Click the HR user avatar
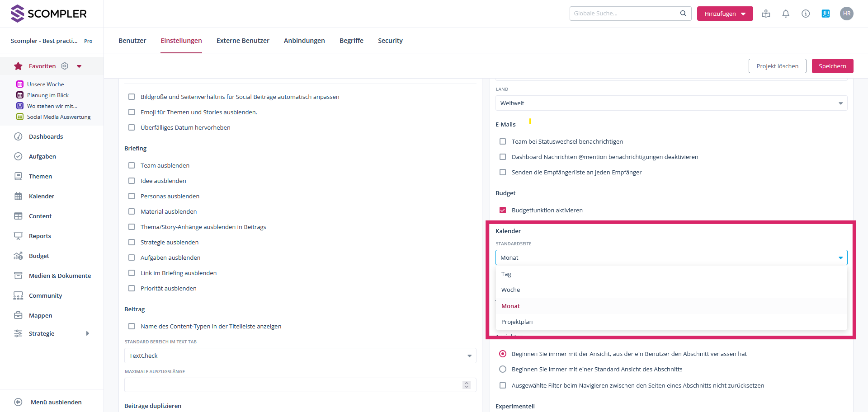Image resolution: width=868 pixels, height=412 pixels. 846,14
